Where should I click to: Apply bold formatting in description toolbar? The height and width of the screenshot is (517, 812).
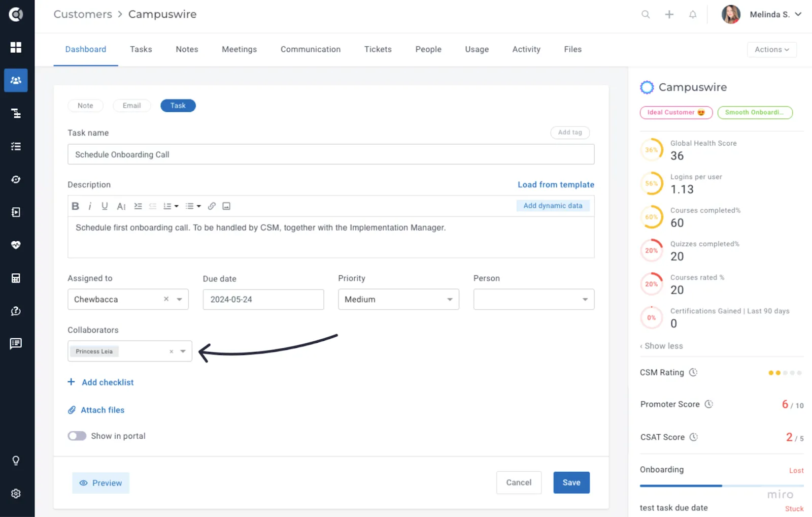point(75,206)
